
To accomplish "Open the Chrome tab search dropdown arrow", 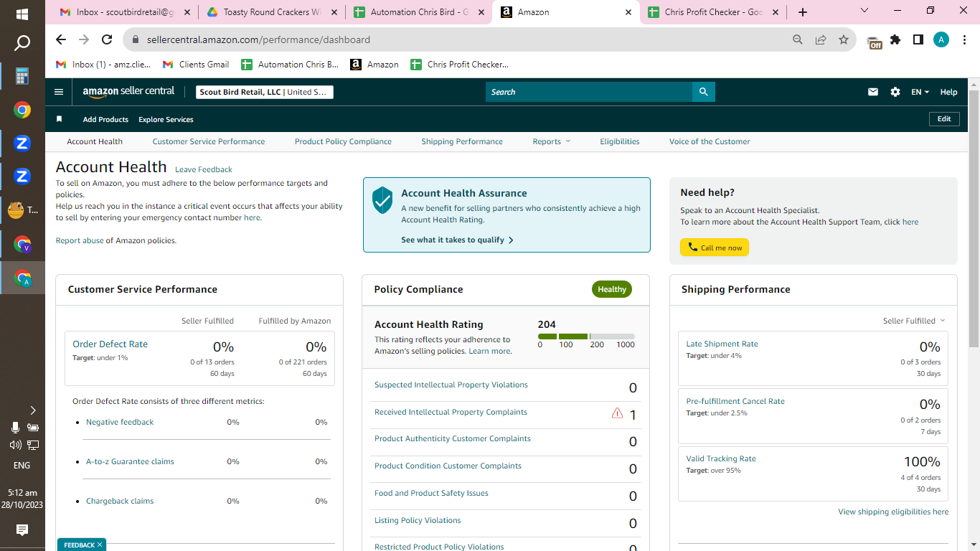I will click(864, 11).
